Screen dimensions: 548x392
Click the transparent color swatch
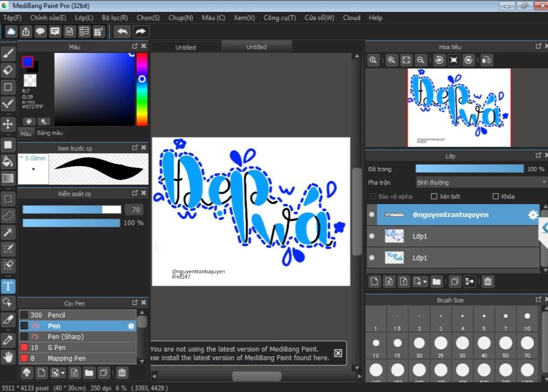click(x=30, y=80)
